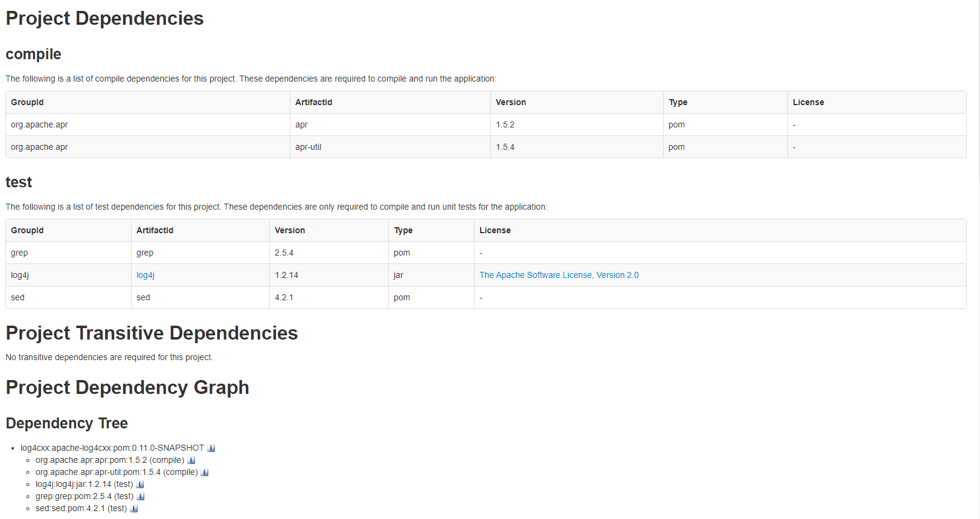
Task: Select log4j:log4j:jar:1.2.14 (test) tree item
Action: [x=85, y=485]
